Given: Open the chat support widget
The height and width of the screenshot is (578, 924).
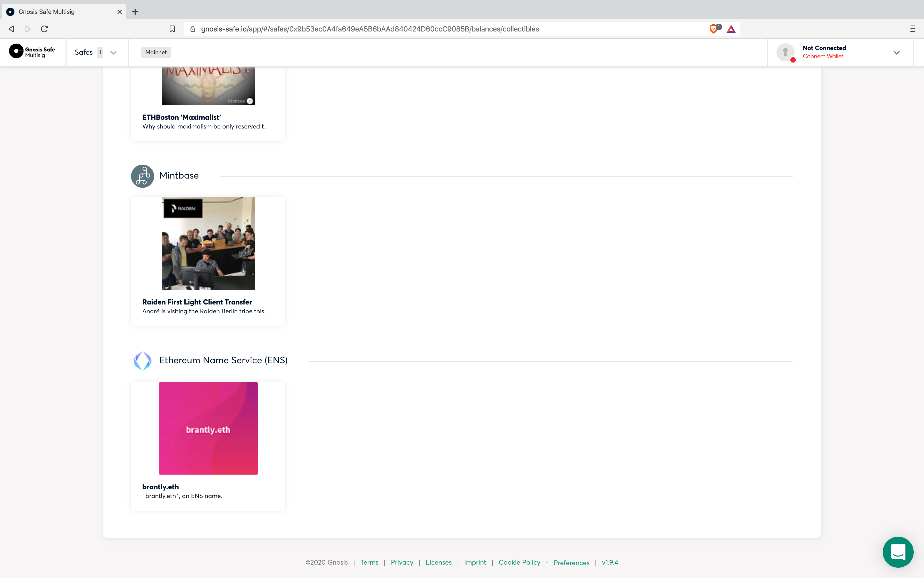Looking at the screenshot, I should pos(898,552).
